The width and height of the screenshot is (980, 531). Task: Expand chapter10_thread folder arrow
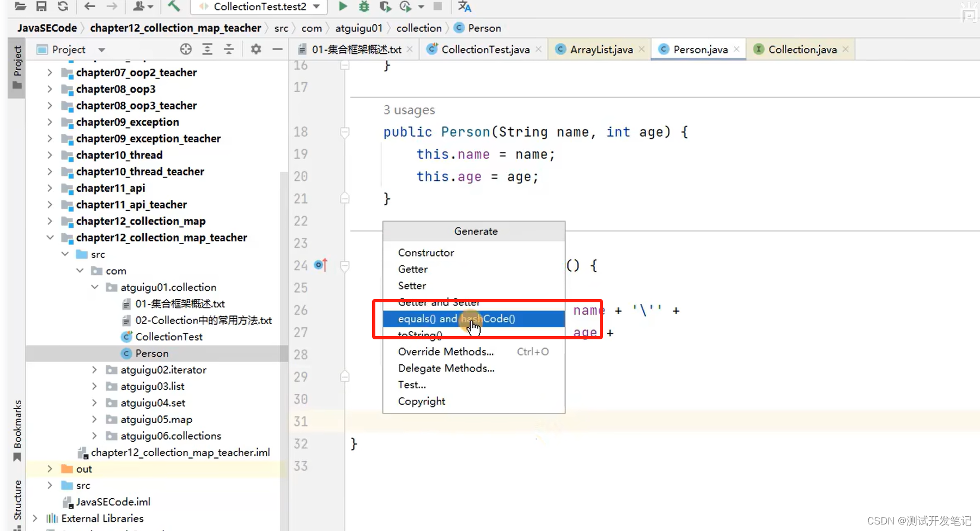click(50, 155)
